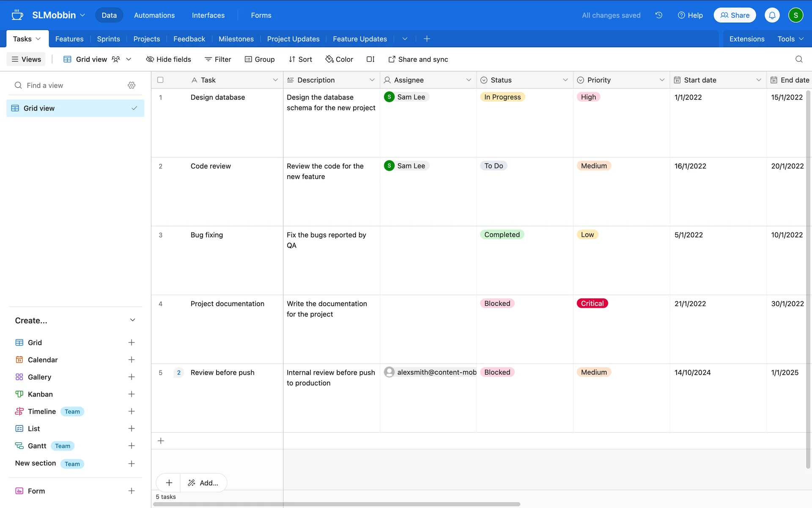Switch to the Milestones table tab

tap(236, 39)
